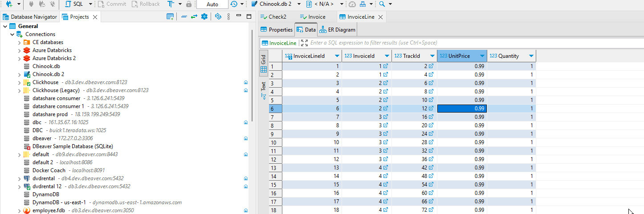The width and height of the screenshot is (644, 214).
Task: Select the Data sub-tab
Action: tap(306, 30)
